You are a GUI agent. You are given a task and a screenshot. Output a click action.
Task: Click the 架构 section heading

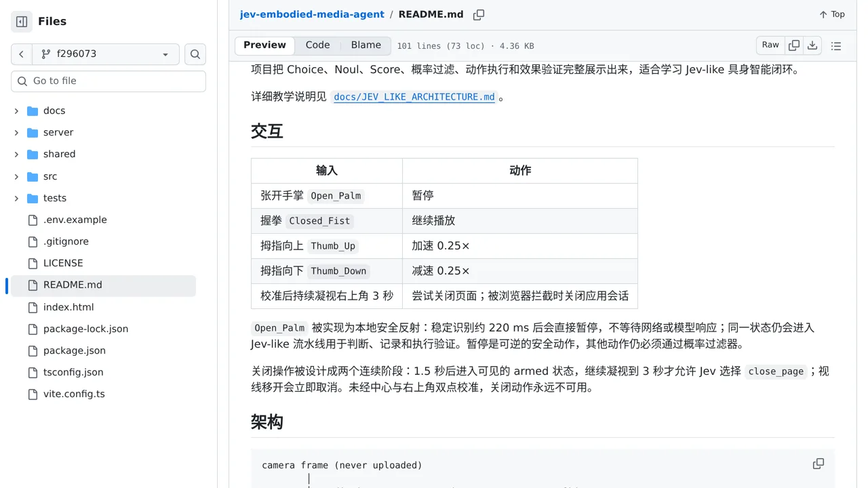tap(267, 422)
